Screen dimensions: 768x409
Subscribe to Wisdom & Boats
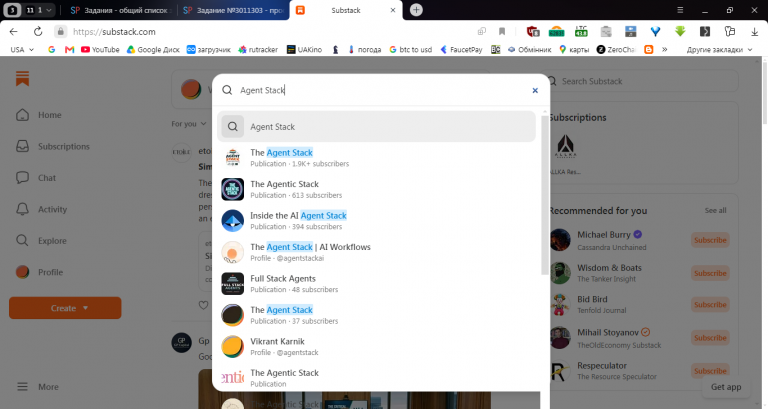(x=710, y=273)
